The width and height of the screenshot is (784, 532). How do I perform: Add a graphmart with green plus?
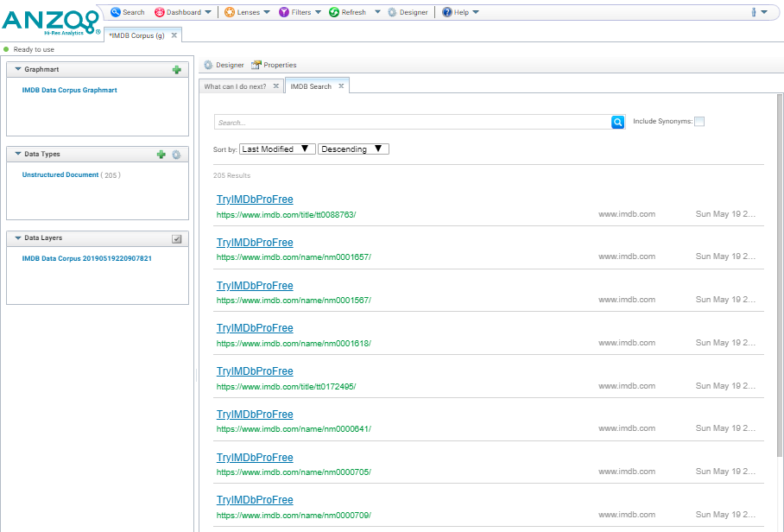tap(176, 70)
